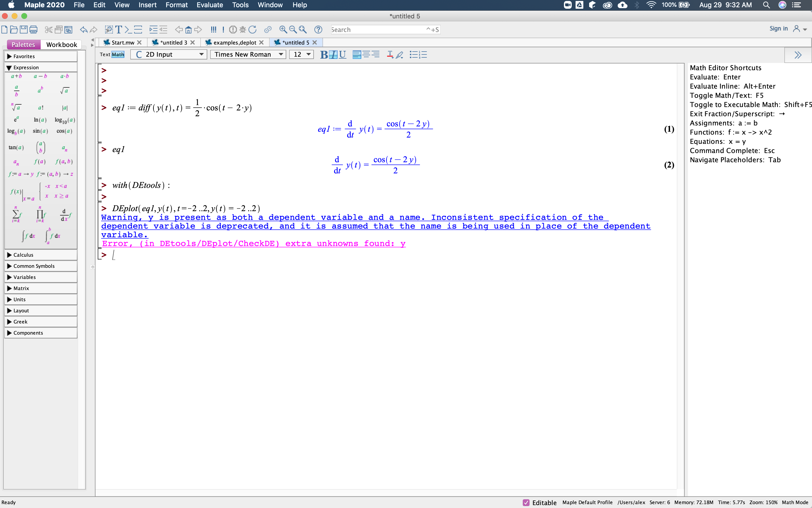
Task: Open the font size 12 dropdown
Action: coord(302,54)
